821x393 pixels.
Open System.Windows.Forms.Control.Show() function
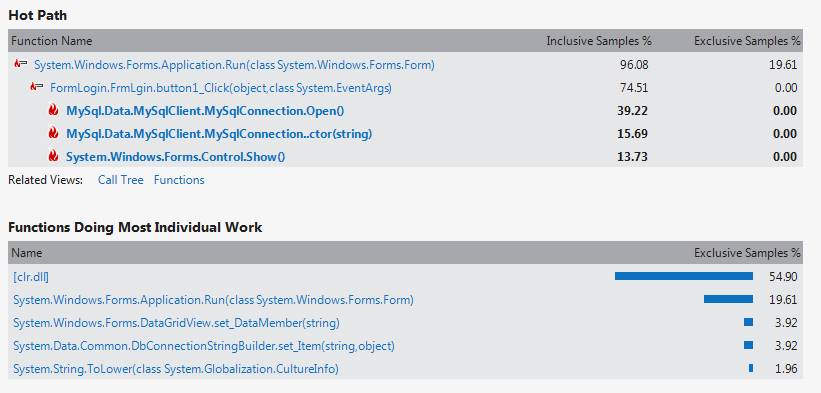pyautogui.click(x=175, y=157)
